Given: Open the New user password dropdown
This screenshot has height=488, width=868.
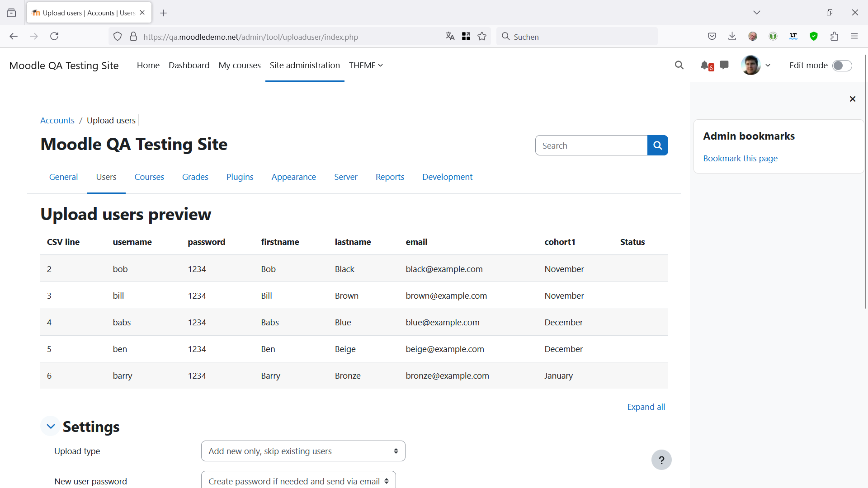Looking at the screenshot, I should (x=298, y=481).
